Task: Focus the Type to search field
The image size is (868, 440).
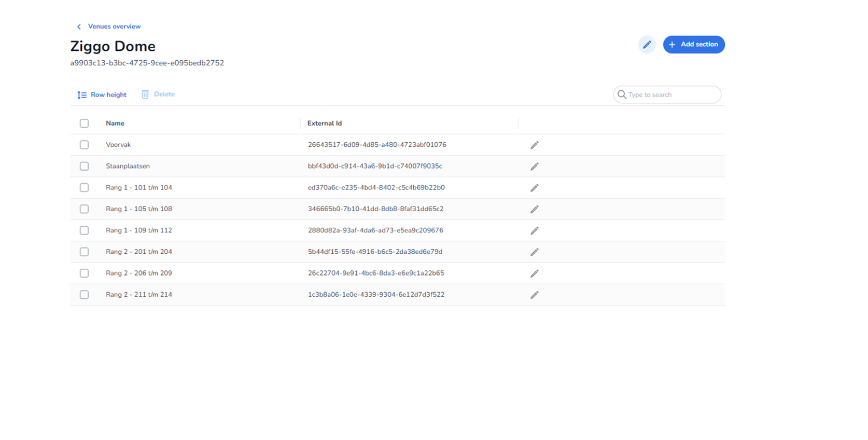Action: point(671,95)
